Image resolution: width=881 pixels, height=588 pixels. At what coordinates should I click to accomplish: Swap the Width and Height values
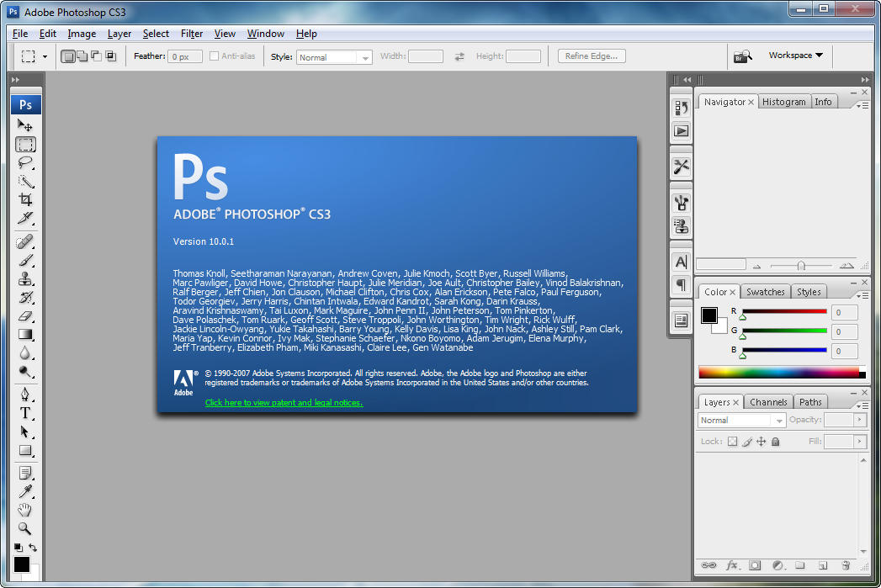pos(459,56)
